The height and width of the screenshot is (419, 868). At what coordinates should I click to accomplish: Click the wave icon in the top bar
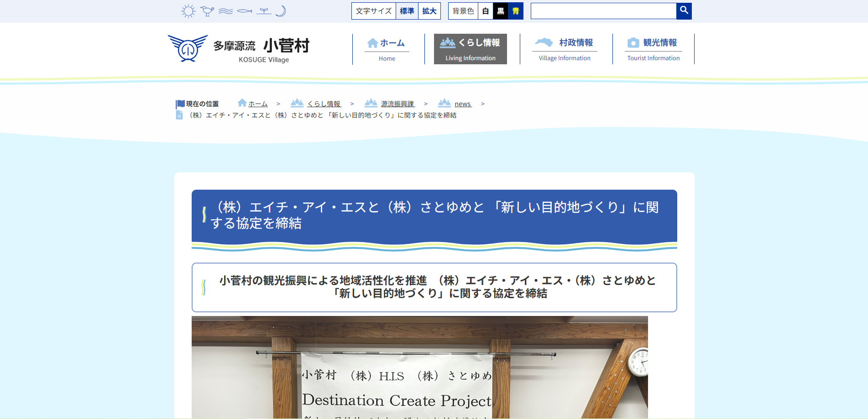pos(226,11)
